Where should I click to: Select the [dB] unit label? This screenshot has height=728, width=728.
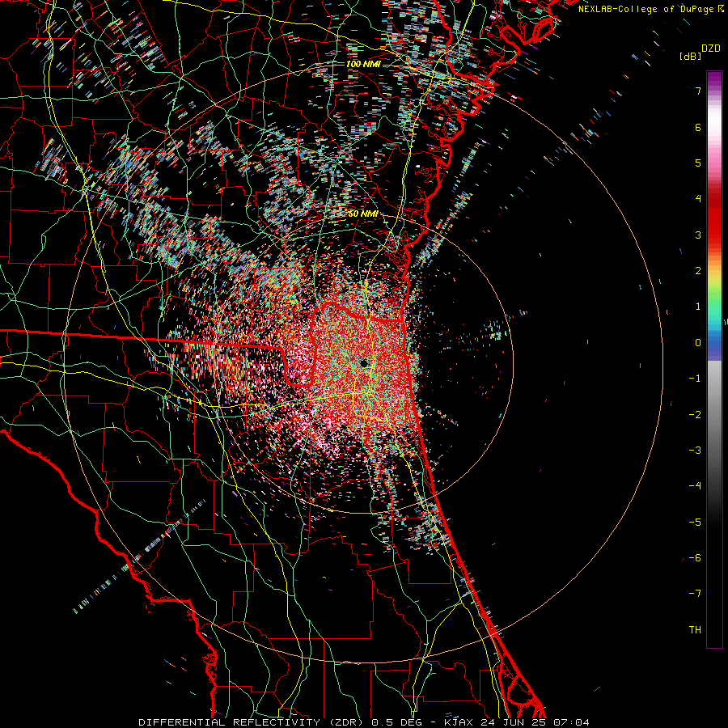pyautogui.click(x=690, y=56)
